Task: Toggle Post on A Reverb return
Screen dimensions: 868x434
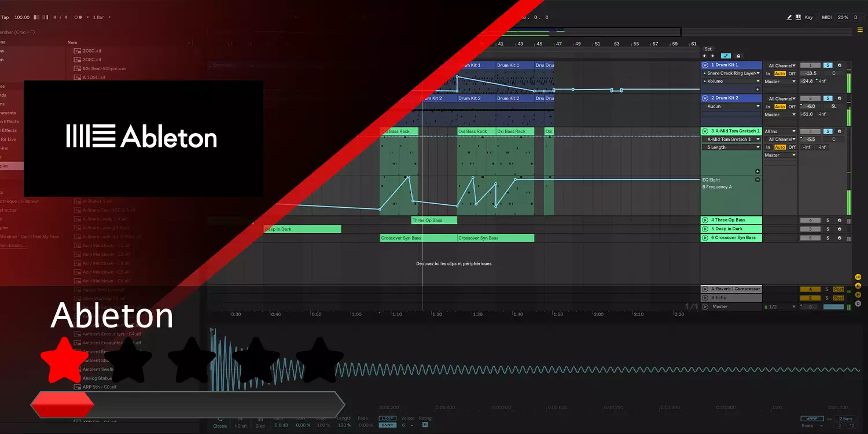Action: (839, 289)
